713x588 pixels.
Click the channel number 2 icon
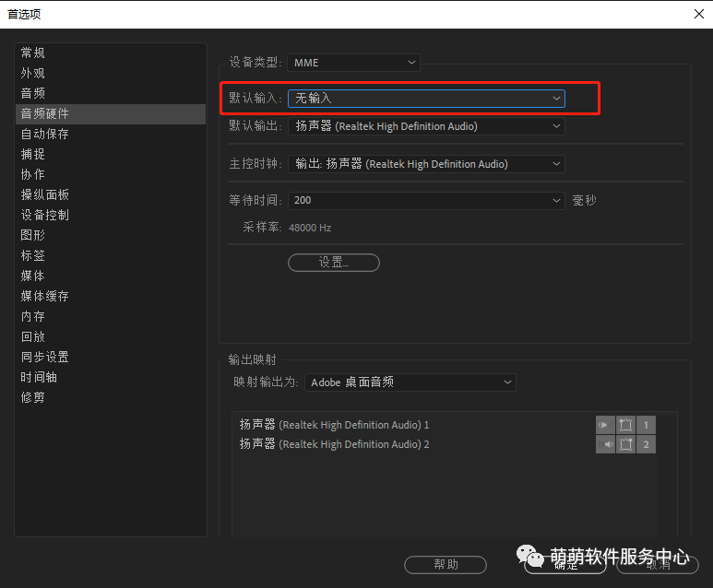point(646,444)
